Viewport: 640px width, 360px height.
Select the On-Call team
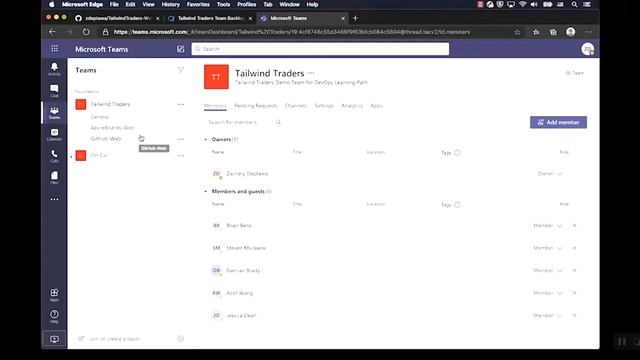click(100, 156)
